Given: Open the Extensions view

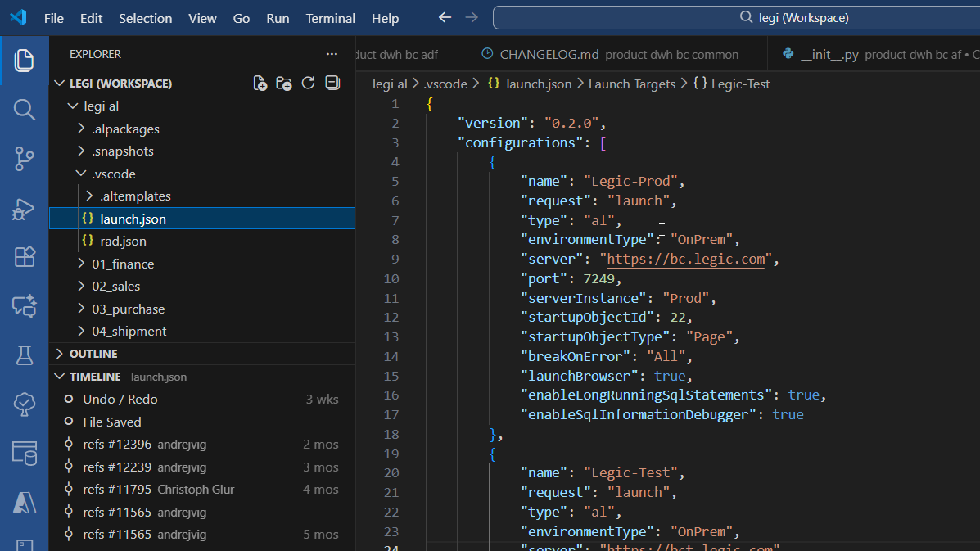Looking at the screenshot, I should click(x=24, y=257).
